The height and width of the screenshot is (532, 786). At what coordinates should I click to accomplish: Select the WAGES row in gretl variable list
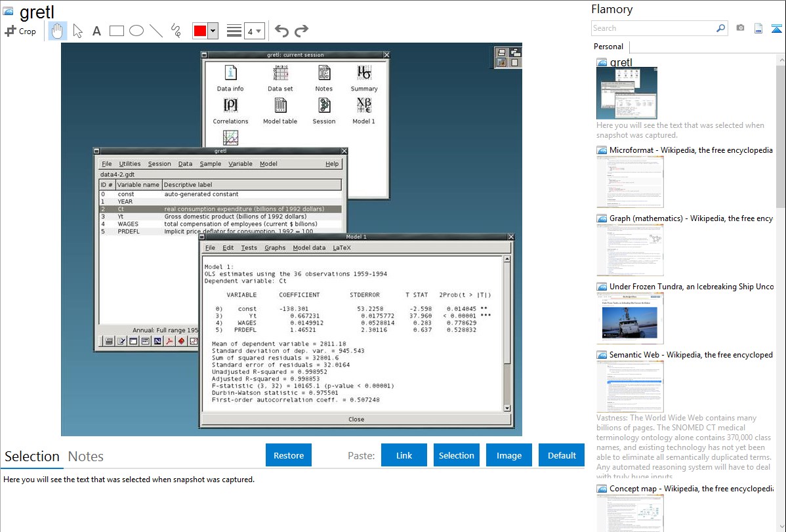pos(220,224)
